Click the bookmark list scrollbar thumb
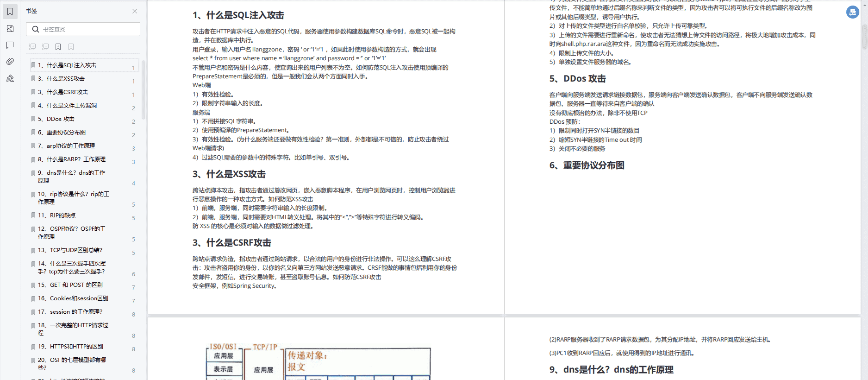 (x=143, y=88)
